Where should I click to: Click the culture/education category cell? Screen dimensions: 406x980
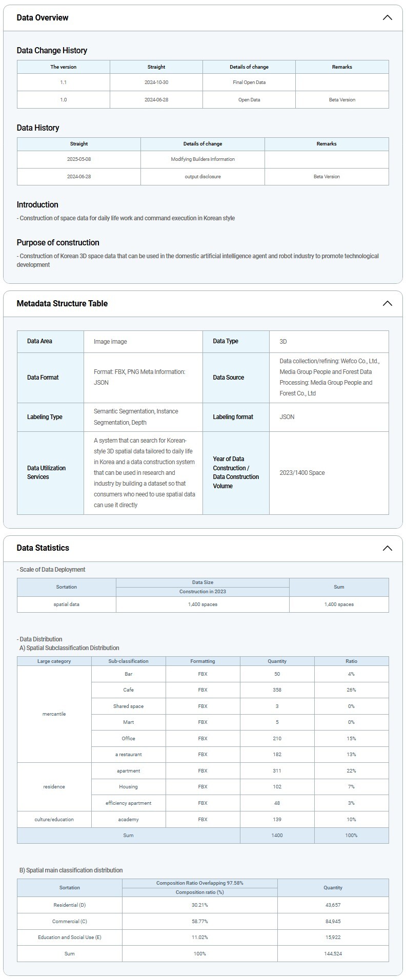click(54, 820)
